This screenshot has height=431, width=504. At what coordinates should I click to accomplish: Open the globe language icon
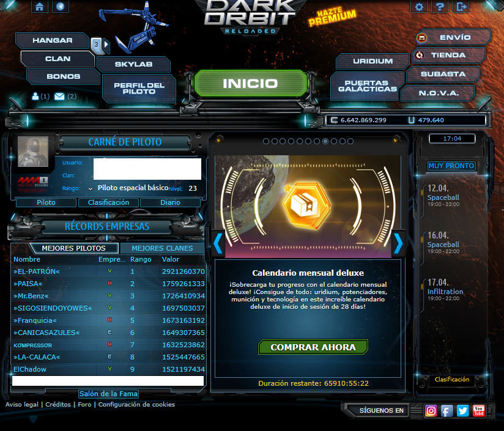pos(60,7)
